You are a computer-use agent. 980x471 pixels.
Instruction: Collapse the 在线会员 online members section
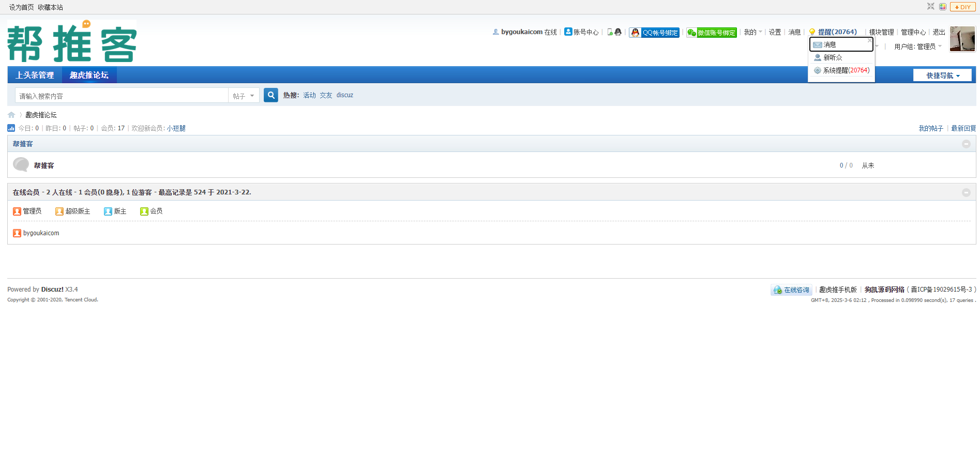point(966,192)
